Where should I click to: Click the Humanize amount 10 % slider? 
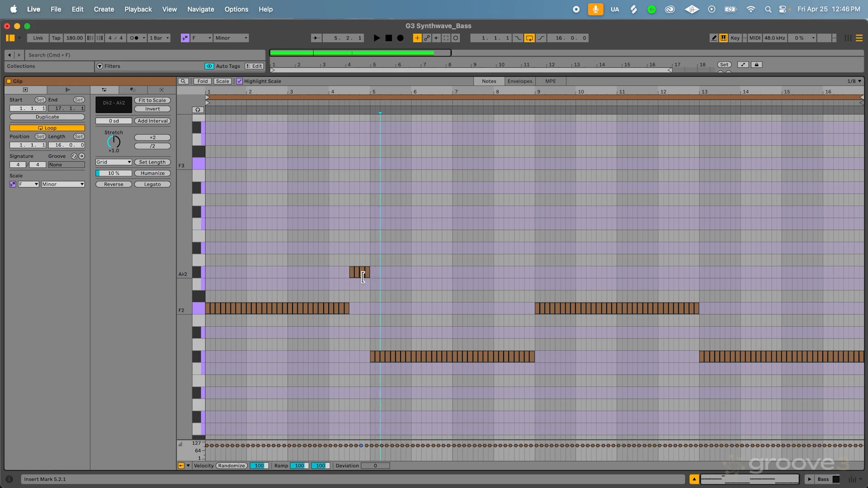tap(113, 173)
